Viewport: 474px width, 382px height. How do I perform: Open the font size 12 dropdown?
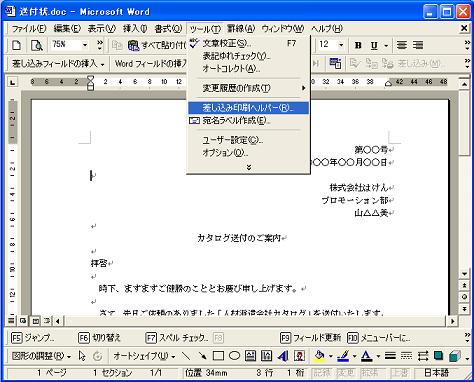coord(341,45)
